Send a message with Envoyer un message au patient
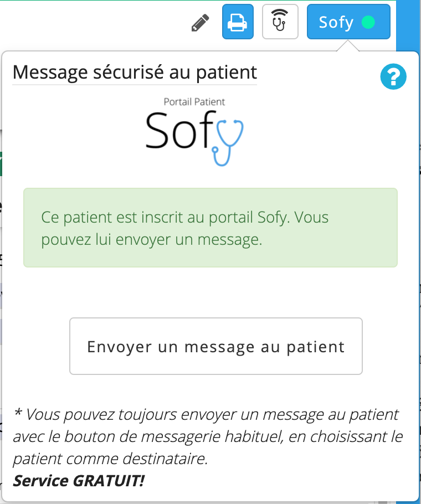This screenshot has height=504, width=421. (216, 346)
